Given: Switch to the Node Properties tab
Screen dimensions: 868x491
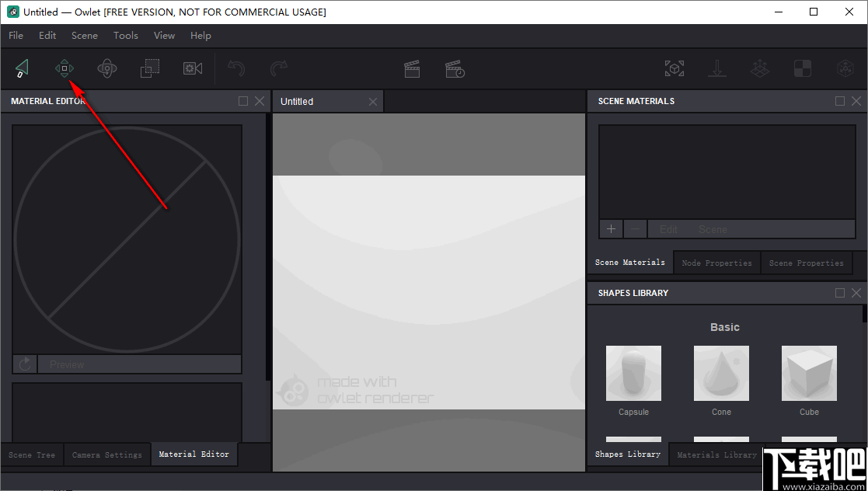Looking at the screenshot, I should 716,262.
